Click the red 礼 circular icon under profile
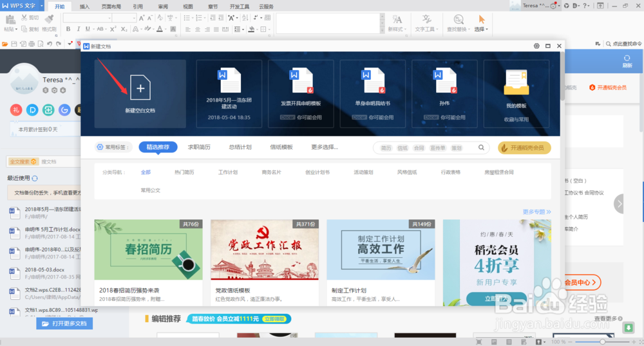The width and height of the screenshot is (644, 346). tap(16, 110)
